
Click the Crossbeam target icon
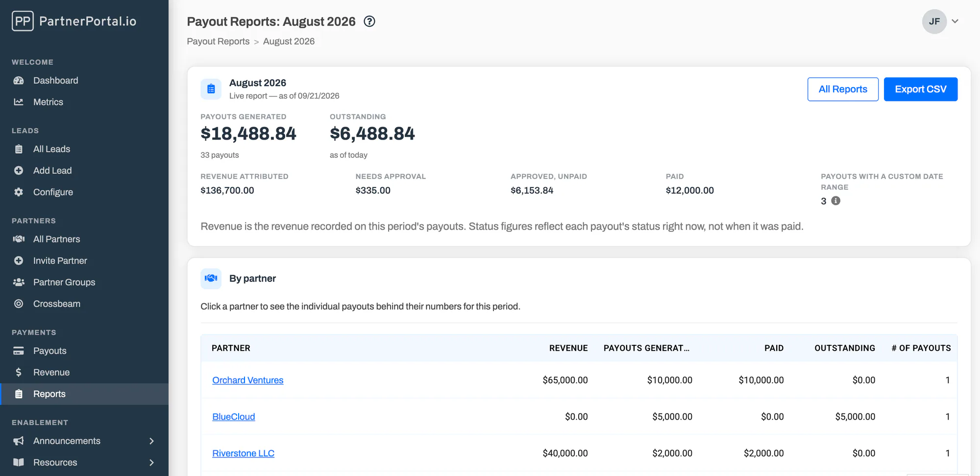(x=19, y=304)
